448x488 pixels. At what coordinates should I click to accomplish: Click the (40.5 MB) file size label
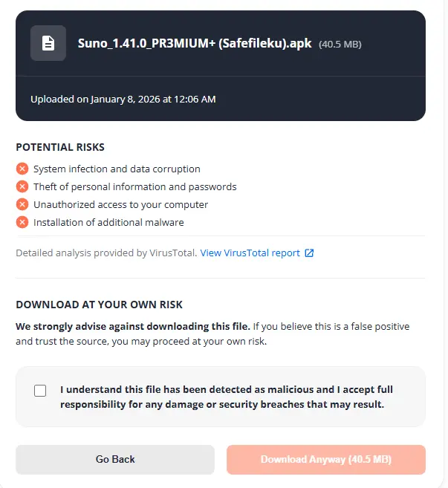(340, 44)
